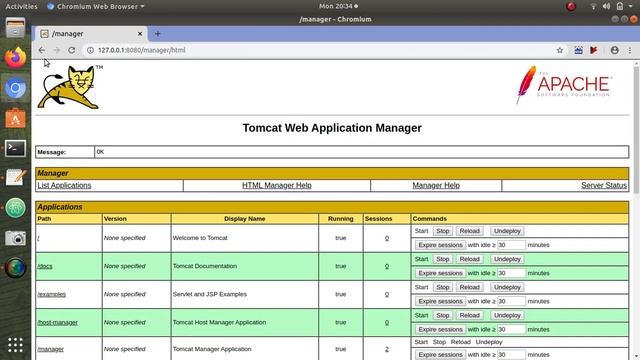
Task: Open dark globe app icon in dock
Action: pyautogui.click(x=15, y=268)
